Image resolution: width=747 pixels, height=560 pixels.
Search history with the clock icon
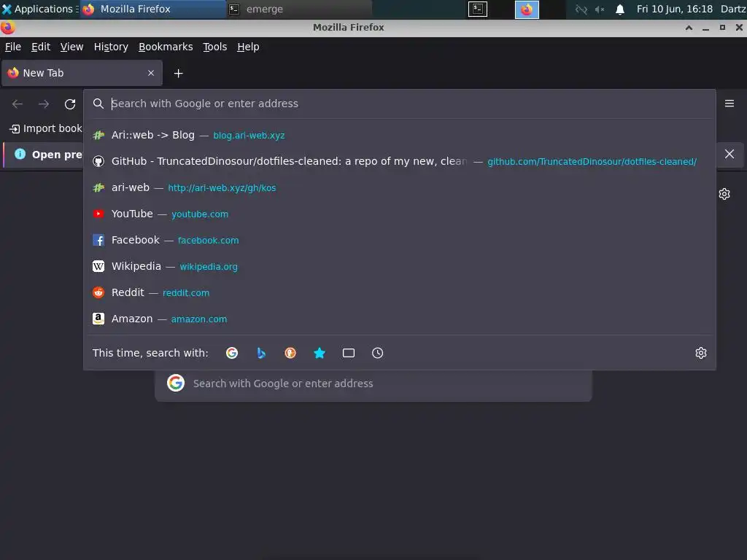tap(377, 353)
